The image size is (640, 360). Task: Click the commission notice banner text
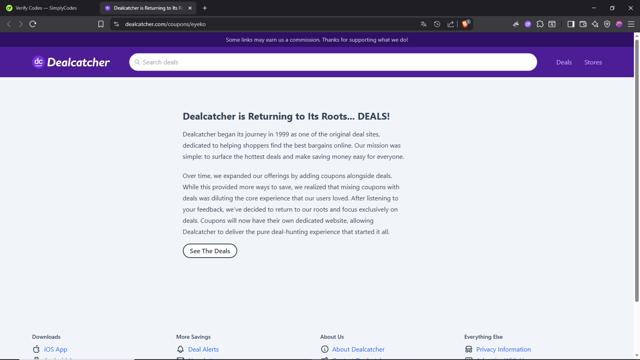317,40
